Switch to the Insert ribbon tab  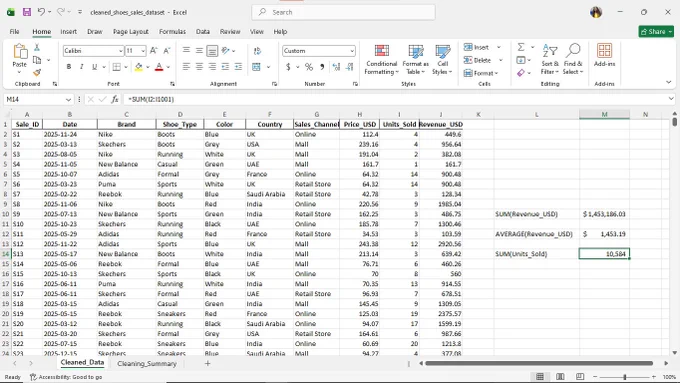click(68, 32)
